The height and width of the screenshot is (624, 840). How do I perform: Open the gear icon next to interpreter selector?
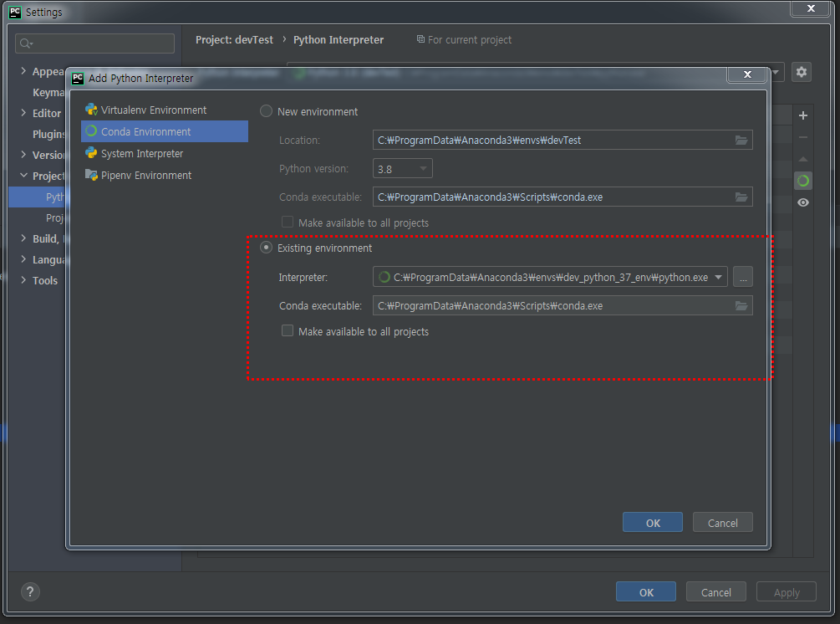(x=802, y=72)
